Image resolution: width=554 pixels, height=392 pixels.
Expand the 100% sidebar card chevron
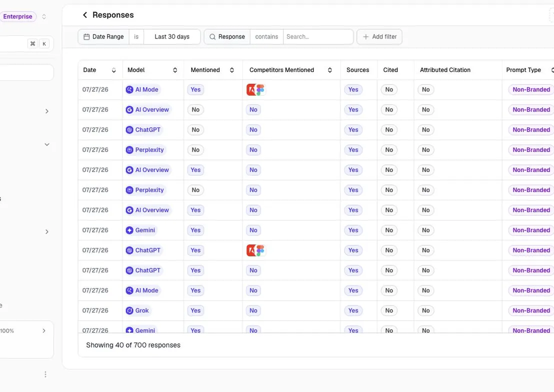click(44, 331)
